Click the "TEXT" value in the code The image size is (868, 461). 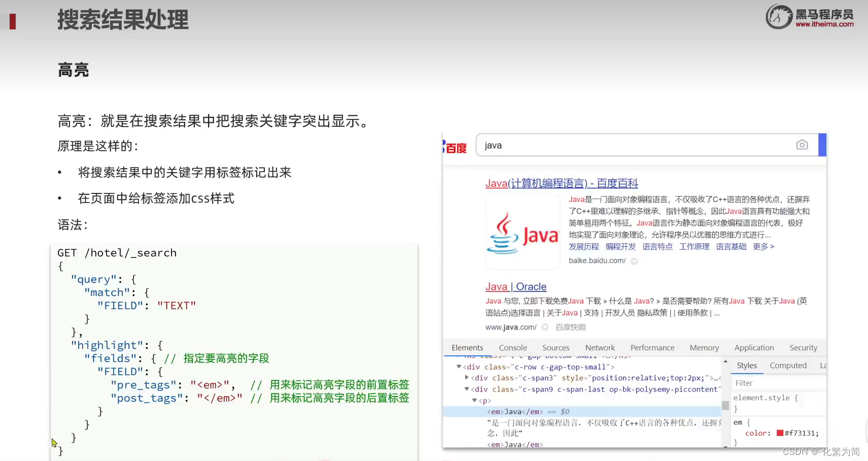(x=177, y=306)
